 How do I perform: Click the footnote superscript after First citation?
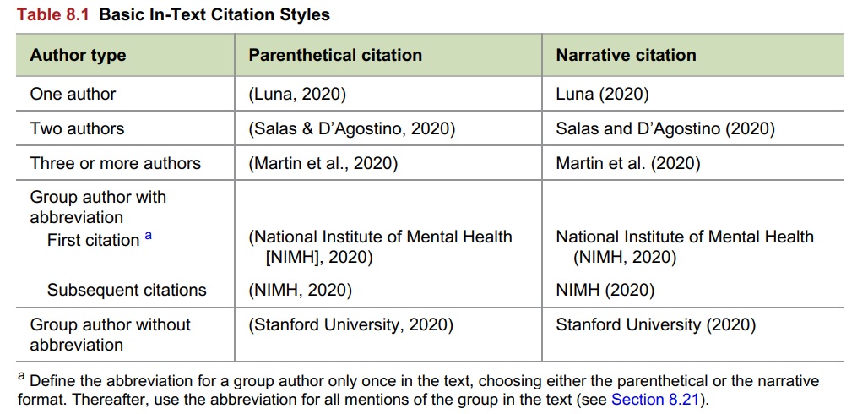148,236
